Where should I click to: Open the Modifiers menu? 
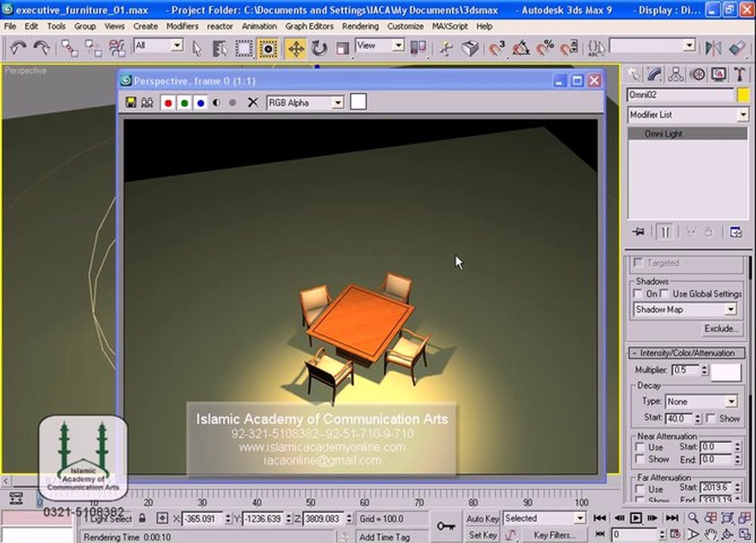click(x=183, y=26)
